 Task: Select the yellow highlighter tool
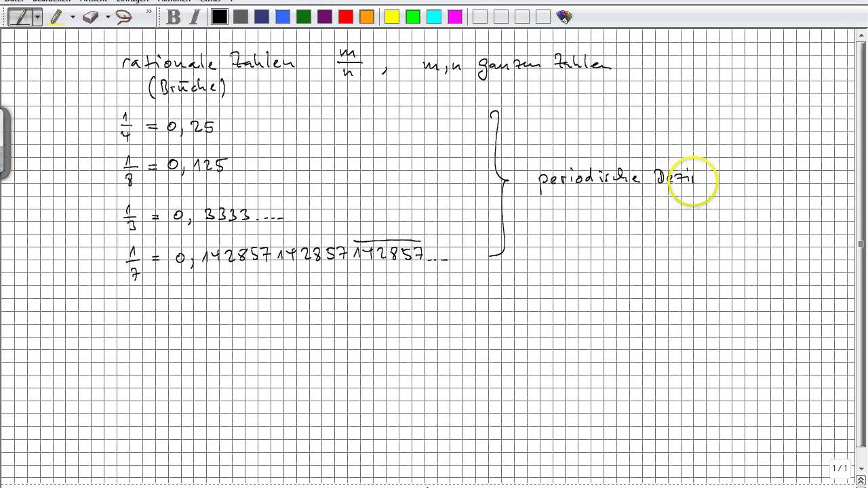pos(56,17)
